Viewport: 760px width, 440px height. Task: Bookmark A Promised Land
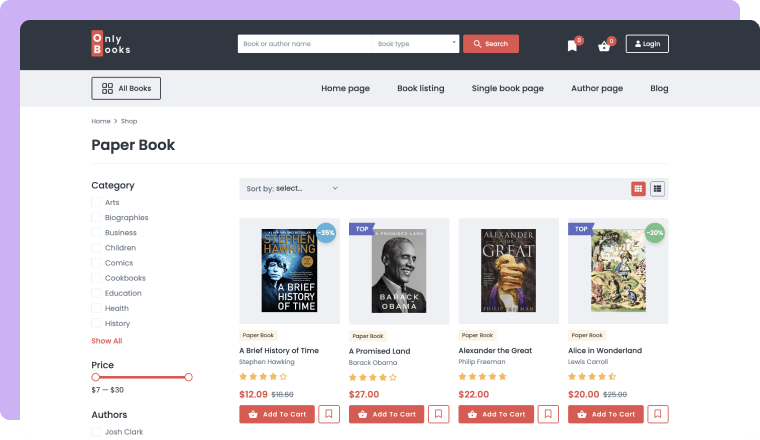tap(438, 414)
